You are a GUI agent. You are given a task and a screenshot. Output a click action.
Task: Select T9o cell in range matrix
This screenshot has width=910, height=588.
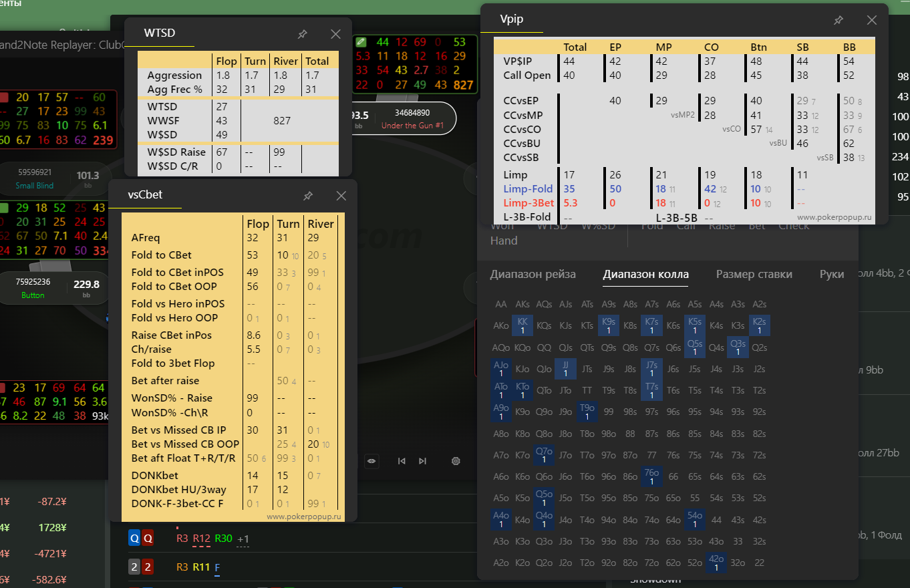587,412
